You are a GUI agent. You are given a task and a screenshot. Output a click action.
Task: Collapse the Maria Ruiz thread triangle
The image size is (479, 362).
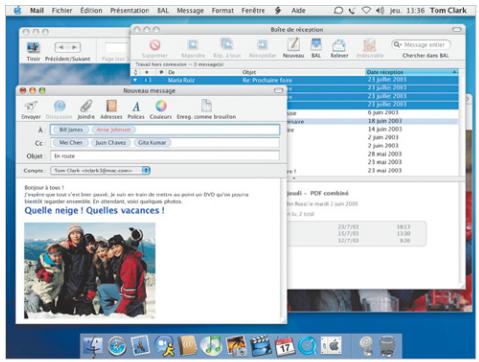(x=135, y=80)
